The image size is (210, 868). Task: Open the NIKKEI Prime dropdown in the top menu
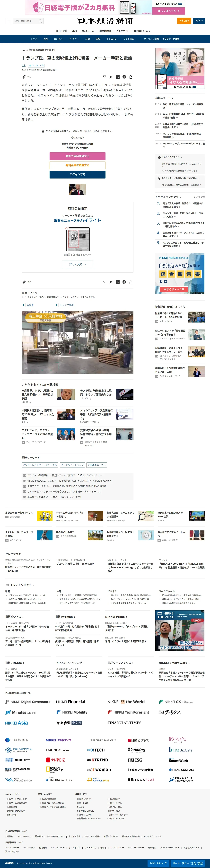143,31
